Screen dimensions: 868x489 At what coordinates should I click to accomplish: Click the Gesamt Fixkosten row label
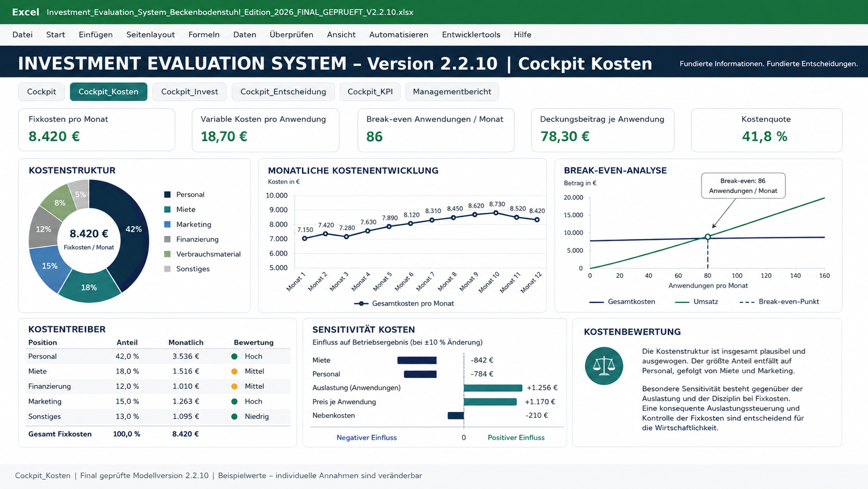(60, 434)
